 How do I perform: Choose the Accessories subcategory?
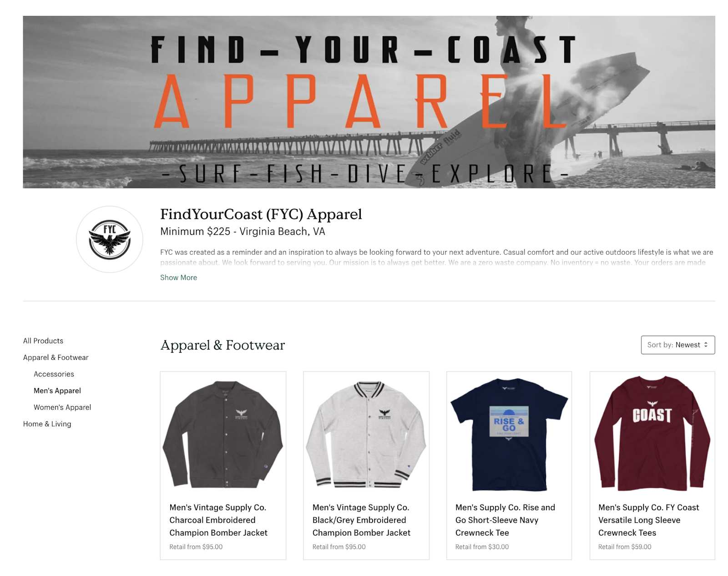(54, 374)
